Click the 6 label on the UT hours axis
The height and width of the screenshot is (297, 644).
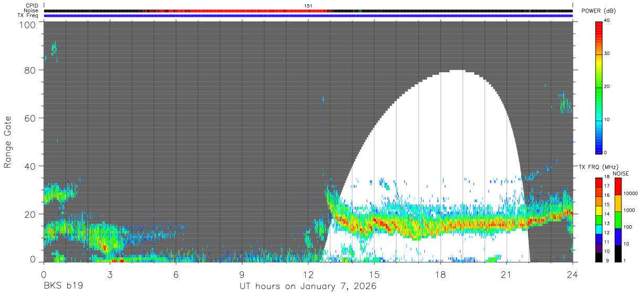click(x=176, y=275)
